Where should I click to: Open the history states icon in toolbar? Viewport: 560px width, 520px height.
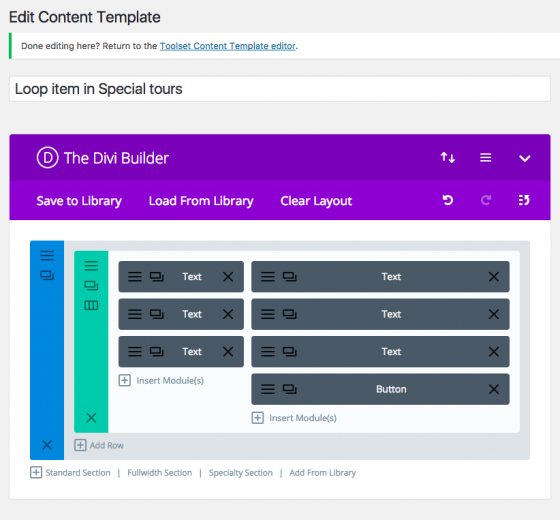click(x=524, y=200)
